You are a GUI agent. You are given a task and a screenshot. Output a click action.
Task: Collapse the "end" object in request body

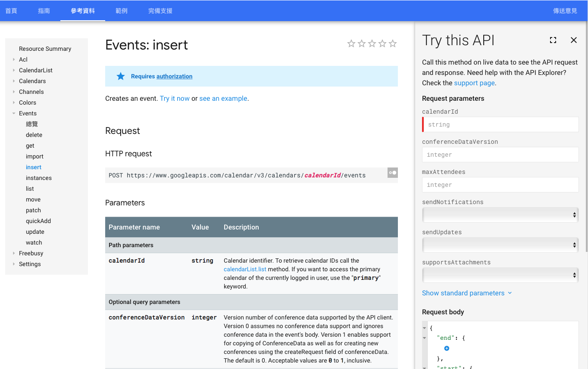click(x=425, y=338)
